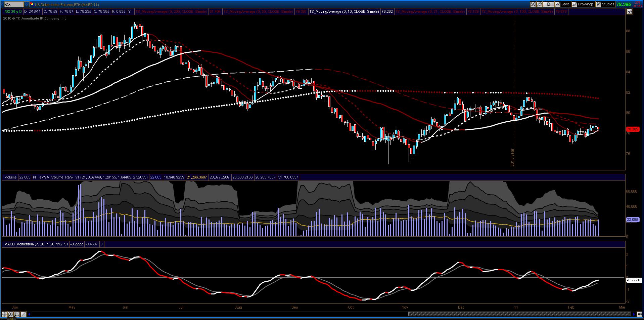
Task: Click the 'US Dollar Index Futures,ETH (MAR2 11)' title
Action: point(67,4)
